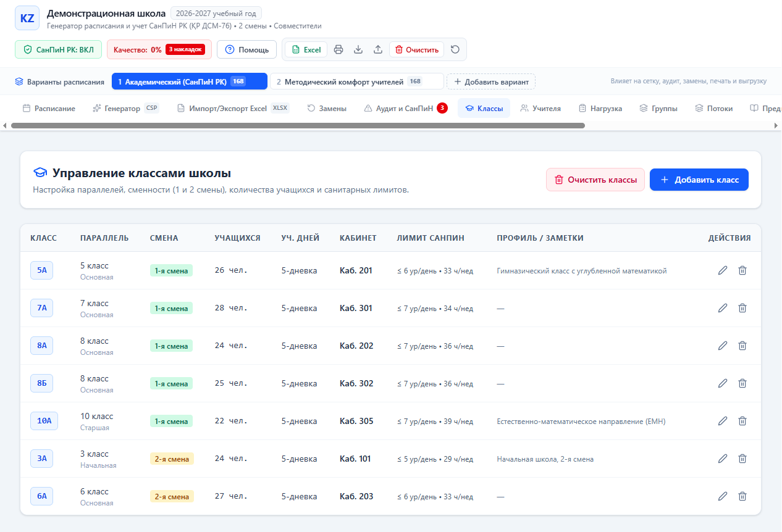Edit class 10А with its pencil icon

coord(723,421)
